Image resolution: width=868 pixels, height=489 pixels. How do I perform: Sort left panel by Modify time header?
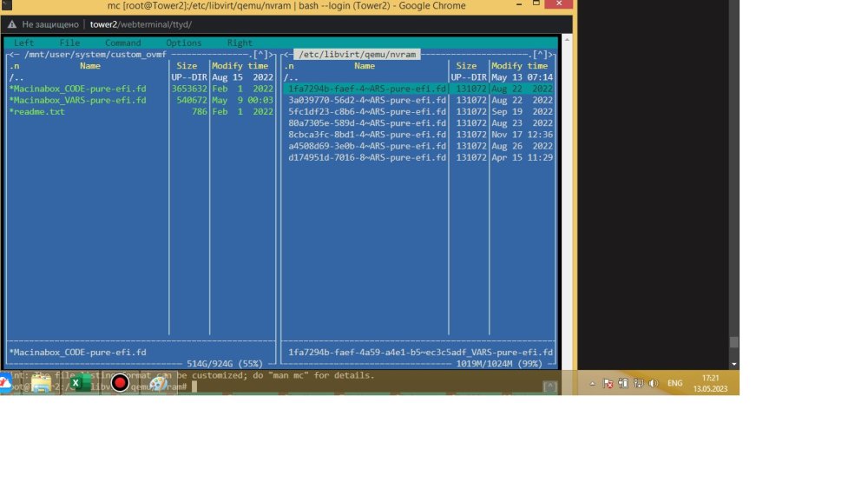(240, 66)
